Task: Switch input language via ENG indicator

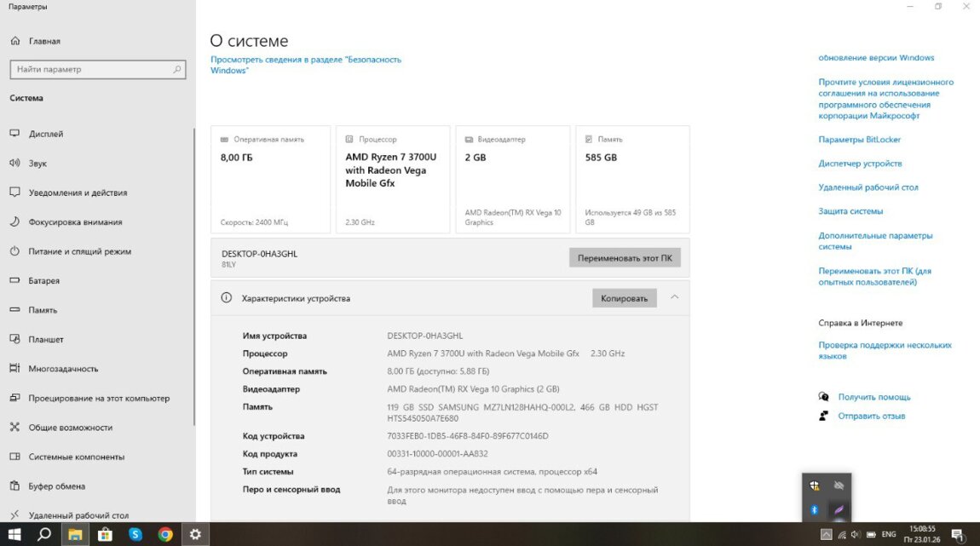Action: click(888, 534)
